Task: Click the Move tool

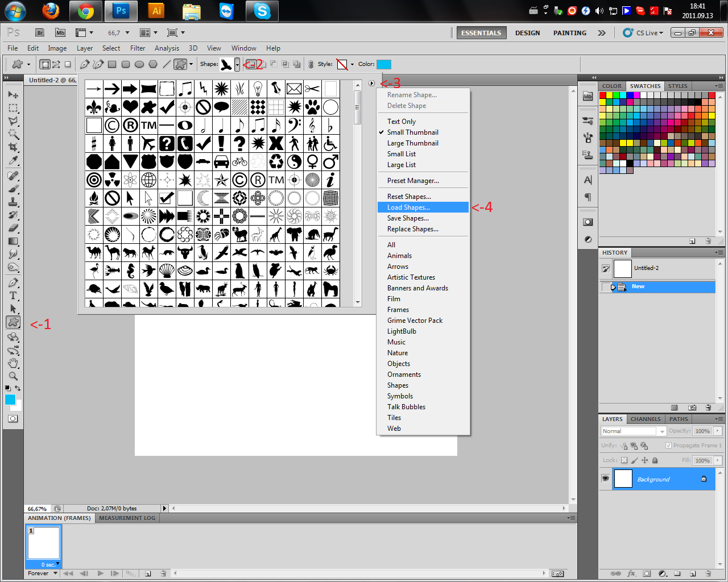Action: tap(13, 94)
